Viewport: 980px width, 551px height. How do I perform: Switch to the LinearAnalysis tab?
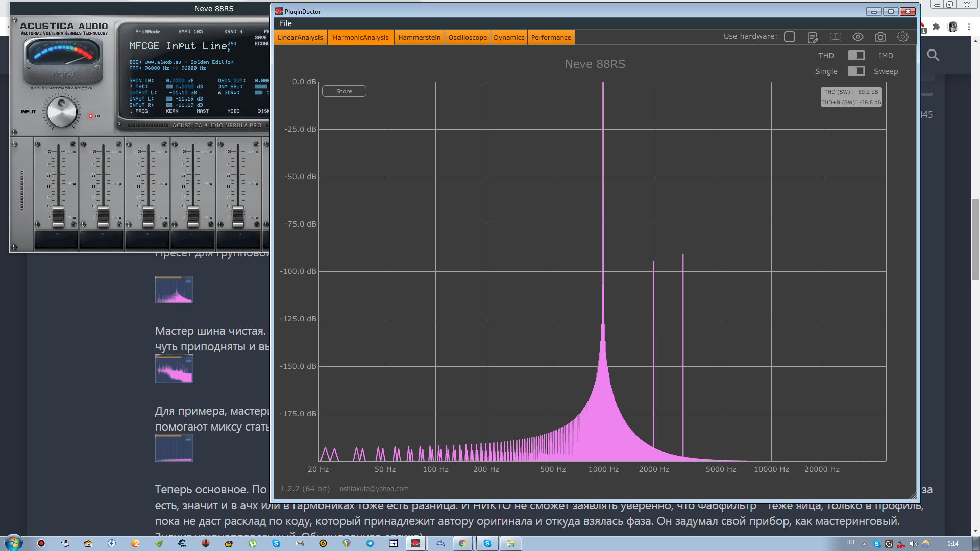(x=300, y=37)
